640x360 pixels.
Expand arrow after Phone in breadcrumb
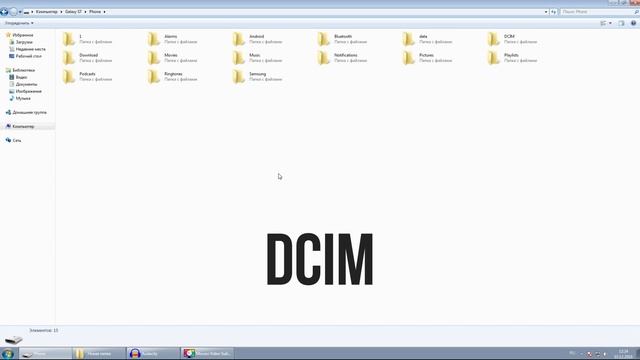coord(104,12)
